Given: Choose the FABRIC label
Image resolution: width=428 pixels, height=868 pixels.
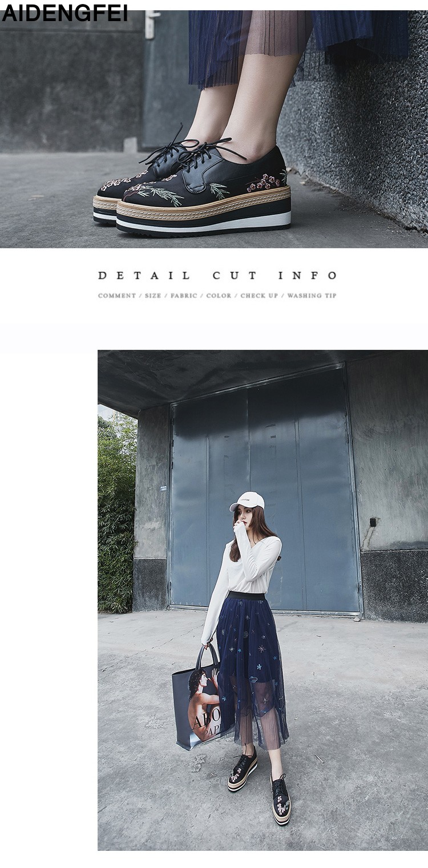Looking at the screenshot, I should [x=184, y=296].
